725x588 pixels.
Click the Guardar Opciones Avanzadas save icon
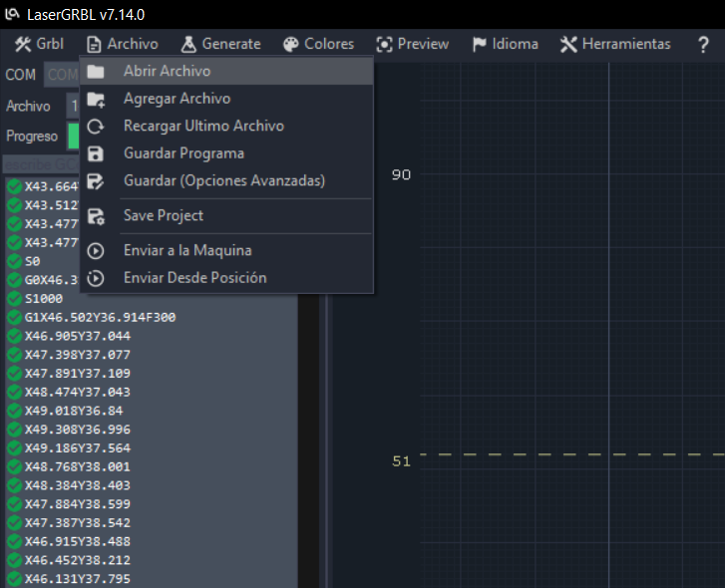point(96,181)
